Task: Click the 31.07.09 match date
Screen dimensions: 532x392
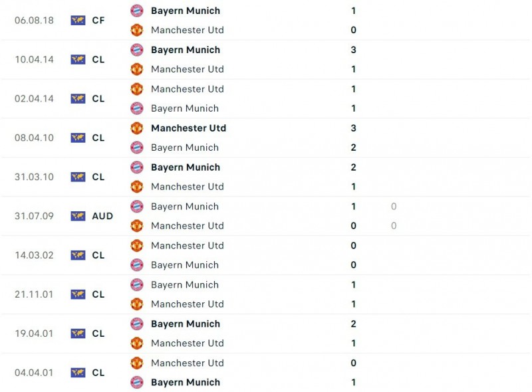Action: [x=35, y=216]
